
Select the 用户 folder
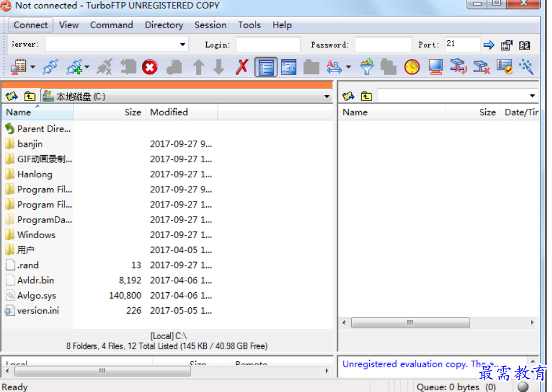tap(20, 250)
